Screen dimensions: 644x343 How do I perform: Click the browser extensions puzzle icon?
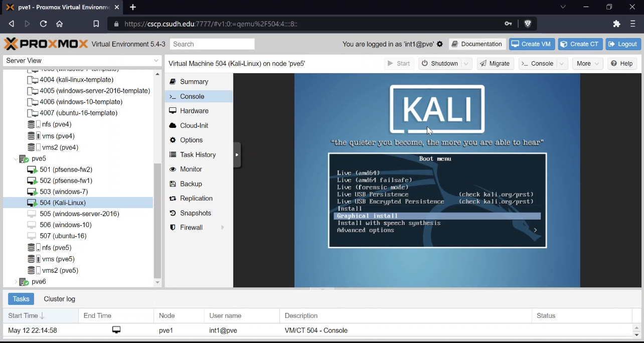pyautogui.click(x=617, y=24)
